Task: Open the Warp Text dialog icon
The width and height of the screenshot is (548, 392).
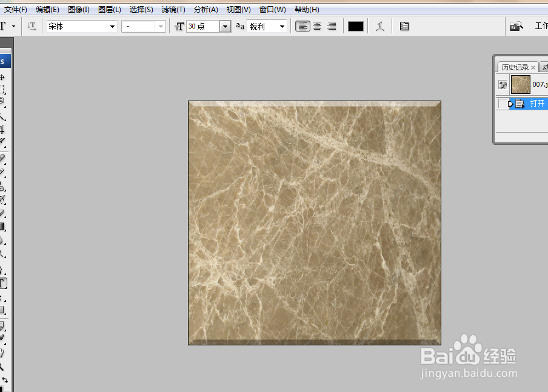Action: 380,26
